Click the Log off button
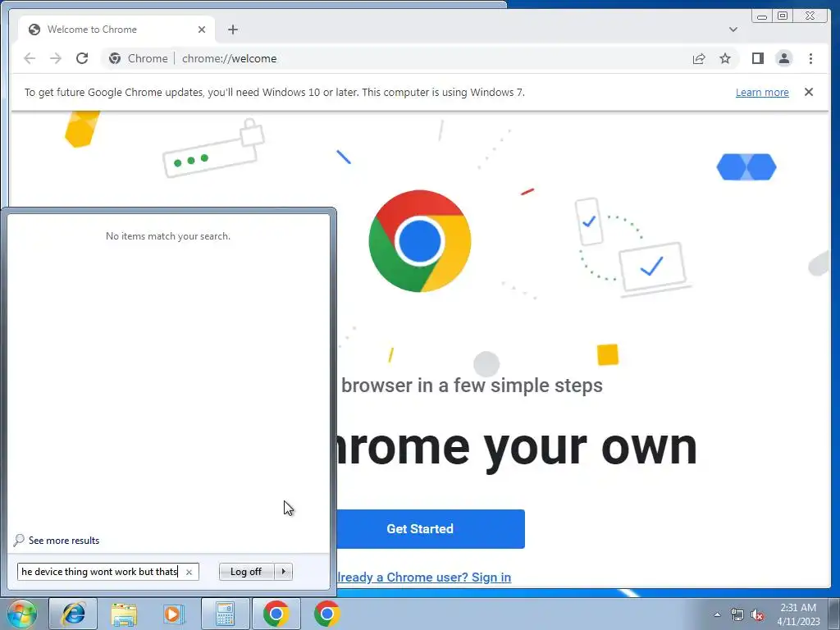The width and height of the screenshot is (840, 630). [x=246, y=572]
